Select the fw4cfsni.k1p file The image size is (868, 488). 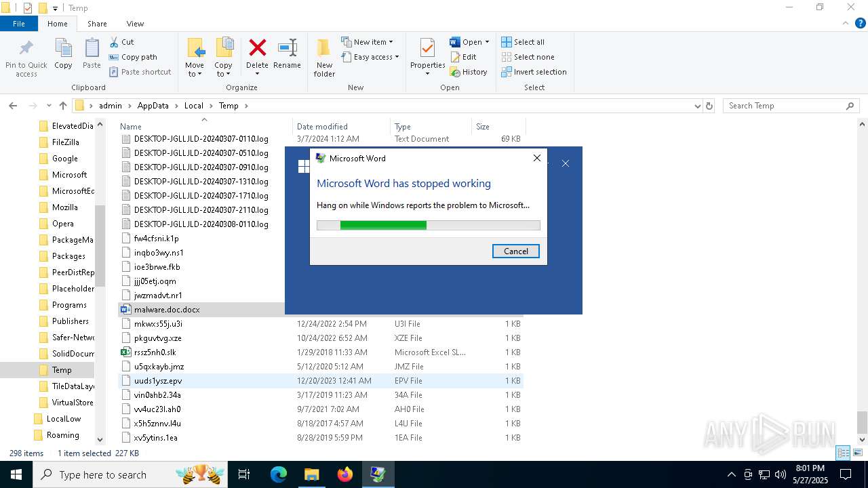point(157,239)
